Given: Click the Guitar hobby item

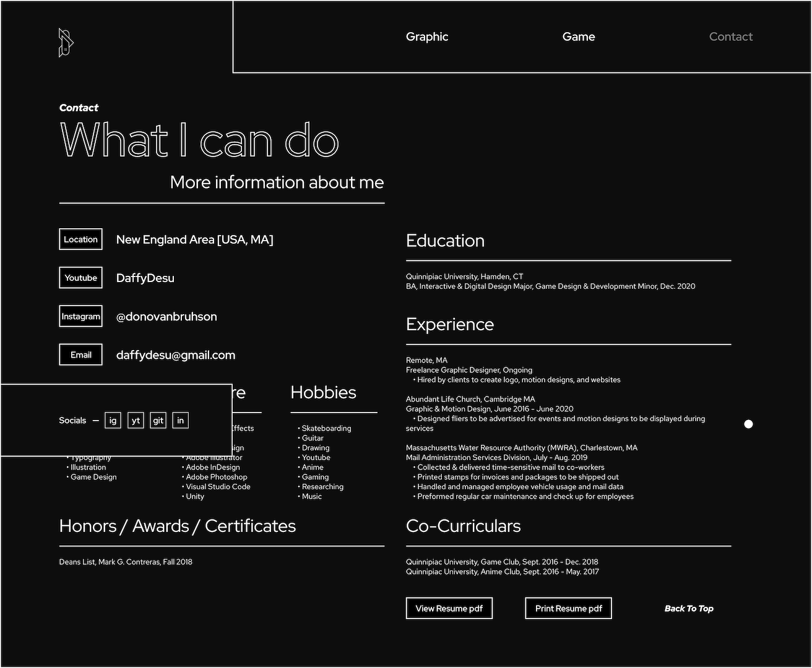Looking at the screenshot, I should pyautogui.click(x=311, y=438).
